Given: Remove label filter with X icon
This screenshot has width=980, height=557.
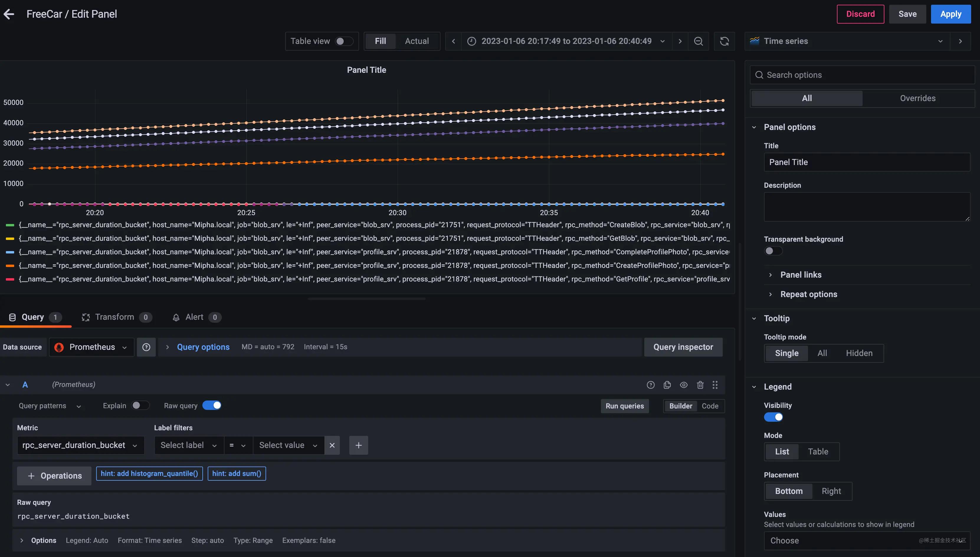Looking at the screenshot, I should (332, 445).
